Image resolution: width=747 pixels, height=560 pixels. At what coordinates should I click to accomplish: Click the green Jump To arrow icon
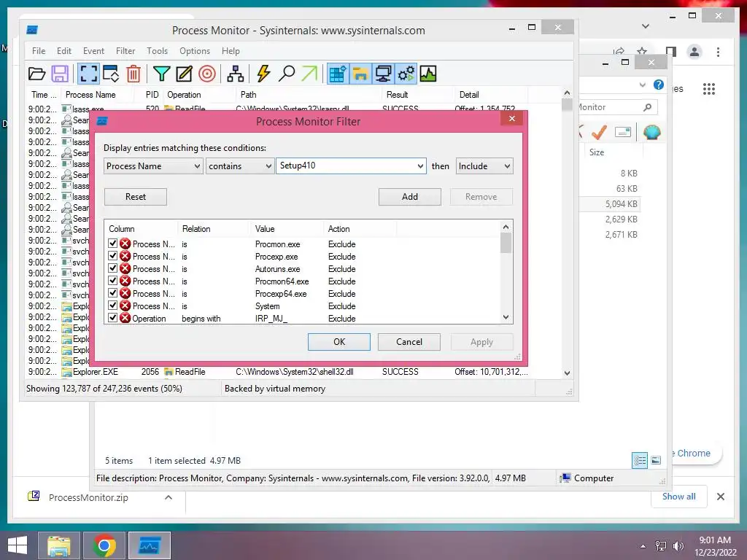pos(309,74)
